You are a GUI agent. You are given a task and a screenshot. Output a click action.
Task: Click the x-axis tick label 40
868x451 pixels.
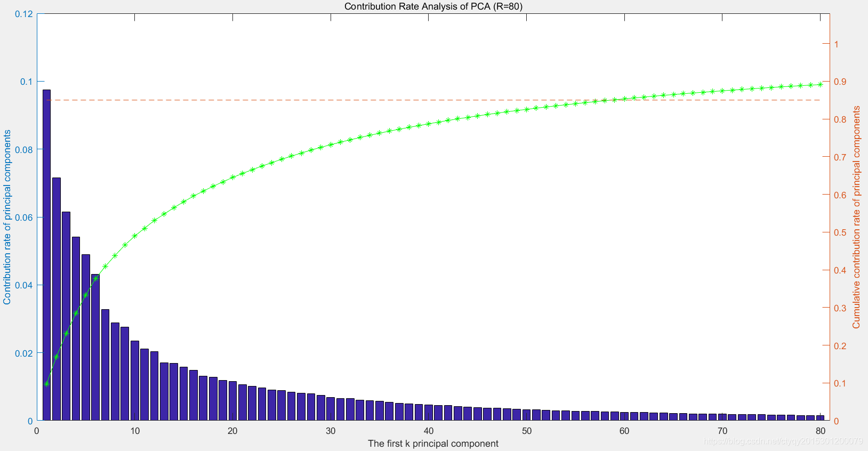[429, 431]
